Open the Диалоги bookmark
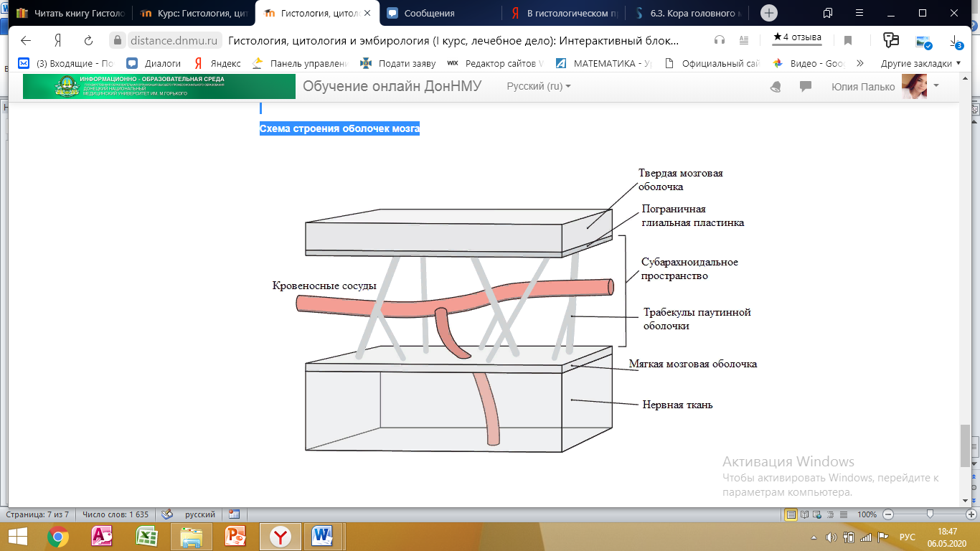Screen dimensions: 980x551 click(x=154, y=63)
